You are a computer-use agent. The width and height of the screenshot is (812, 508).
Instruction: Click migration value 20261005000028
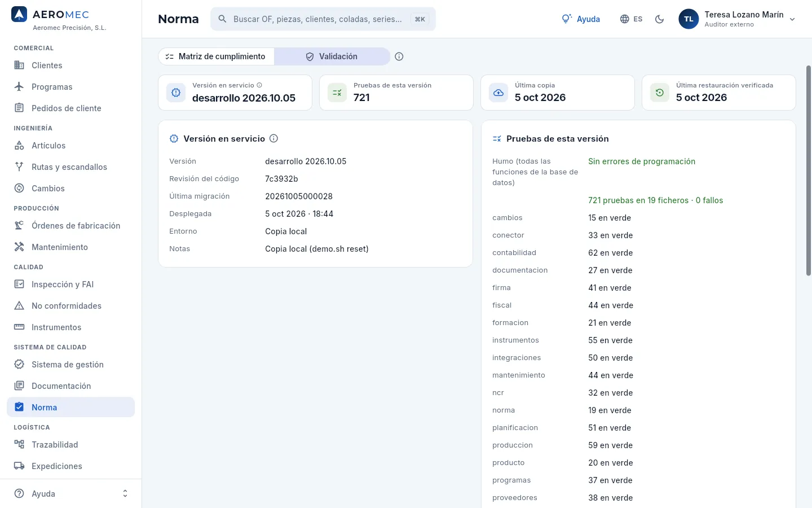point(299,196)
